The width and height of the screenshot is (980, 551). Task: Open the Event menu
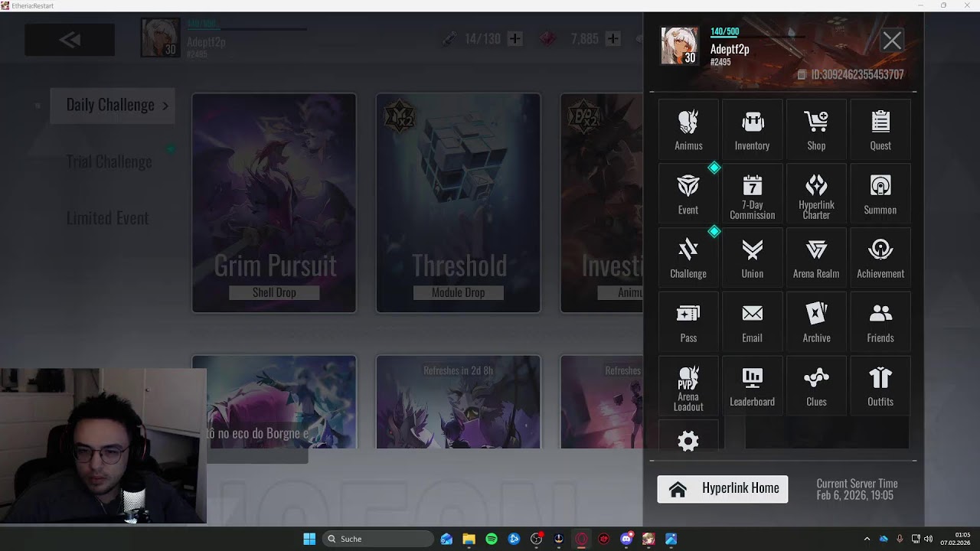pos(688,194)
